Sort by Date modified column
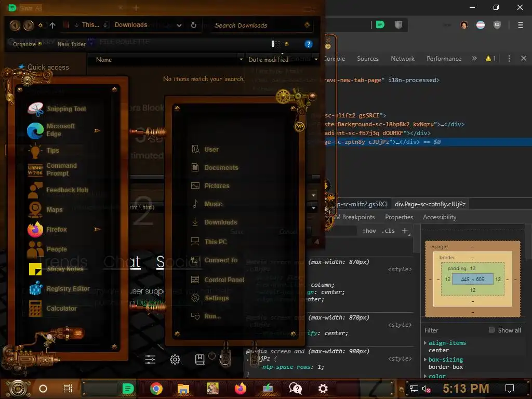 (268, 60)
